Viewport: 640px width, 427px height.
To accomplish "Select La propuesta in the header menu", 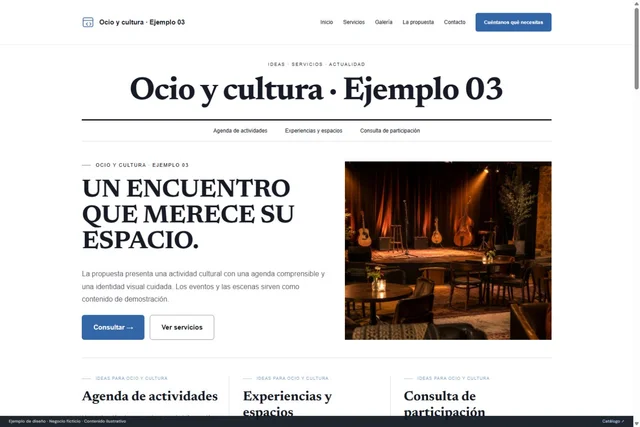I will click(x=418, y=22).
